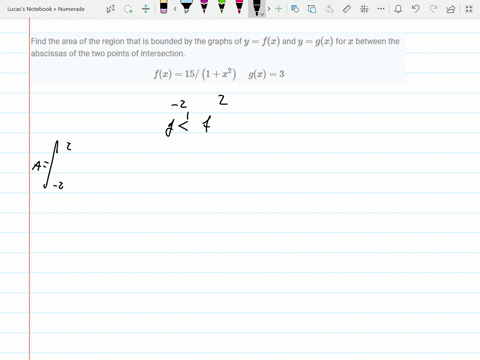This screenshot has height=360, width=480.
Task: Select the objects or type text tool
Action: coord(111,9)
